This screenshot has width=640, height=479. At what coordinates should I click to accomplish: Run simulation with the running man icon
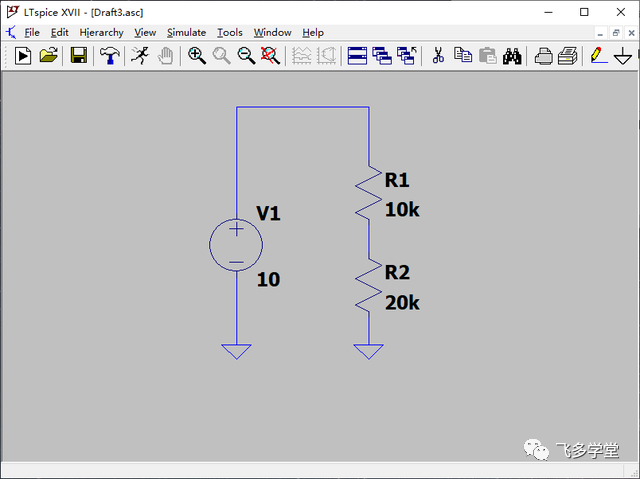click(140, 55)
